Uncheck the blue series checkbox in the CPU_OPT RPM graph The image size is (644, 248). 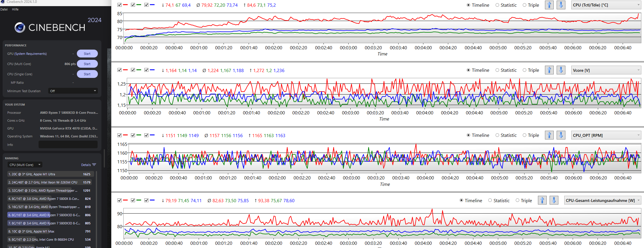[x=146, y=135]
